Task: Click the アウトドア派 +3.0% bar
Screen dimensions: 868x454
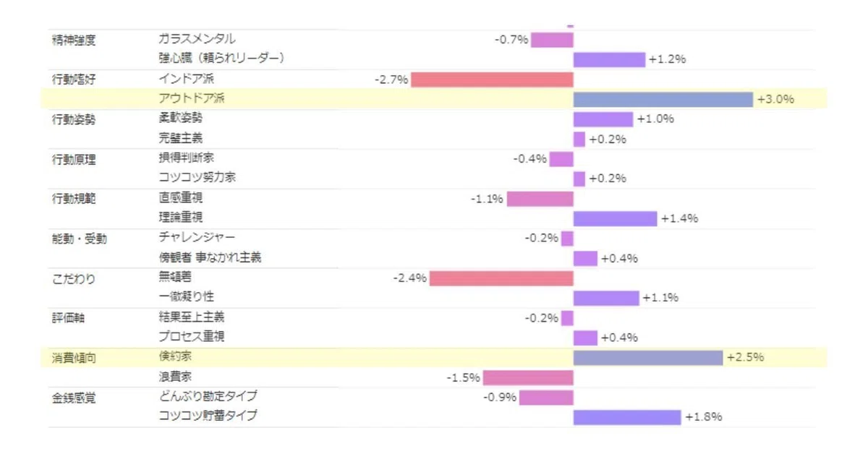Action: click(663, 99)
